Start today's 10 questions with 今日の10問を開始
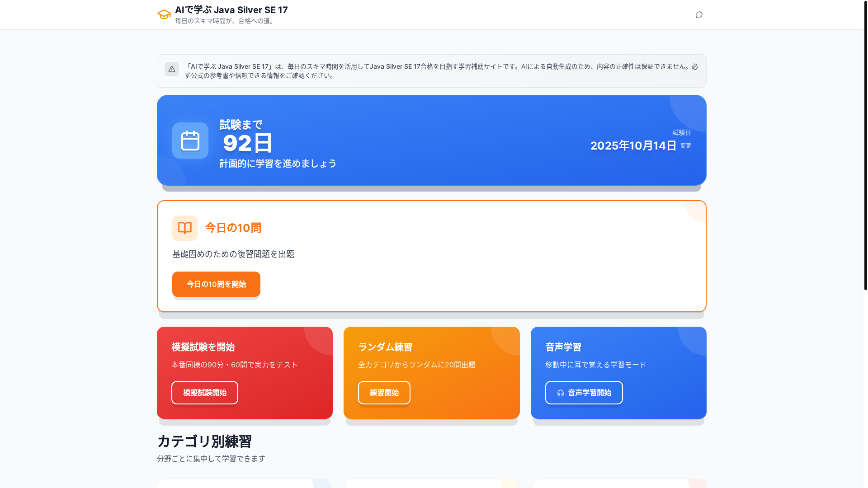The width and height of the screenshot is (868, 488). coord(216,284)
